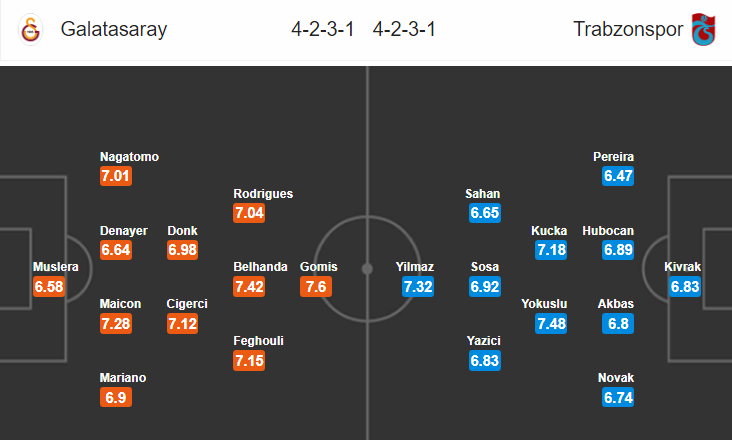Open the Trabzonspor team name link
Screen dimensions: 732x440
tap(628, 29)
